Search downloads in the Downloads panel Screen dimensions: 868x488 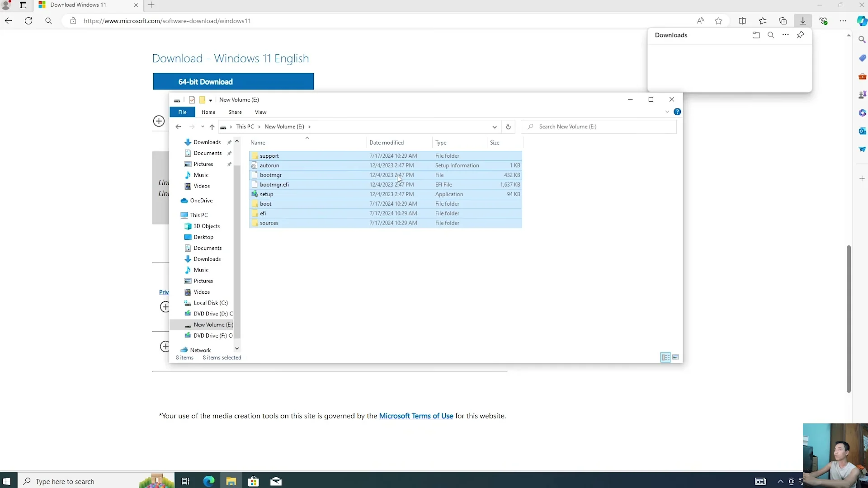coord(771,35)
